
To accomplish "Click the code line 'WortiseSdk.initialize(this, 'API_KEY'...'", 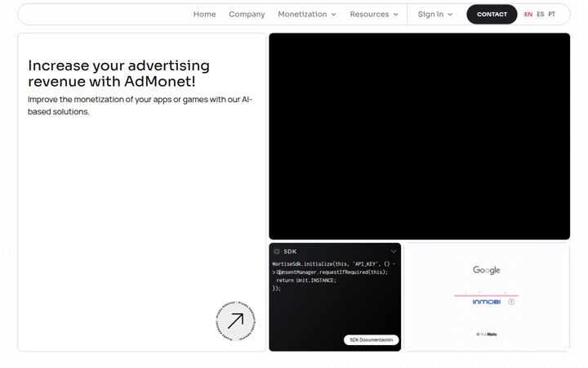I will 334,264.
